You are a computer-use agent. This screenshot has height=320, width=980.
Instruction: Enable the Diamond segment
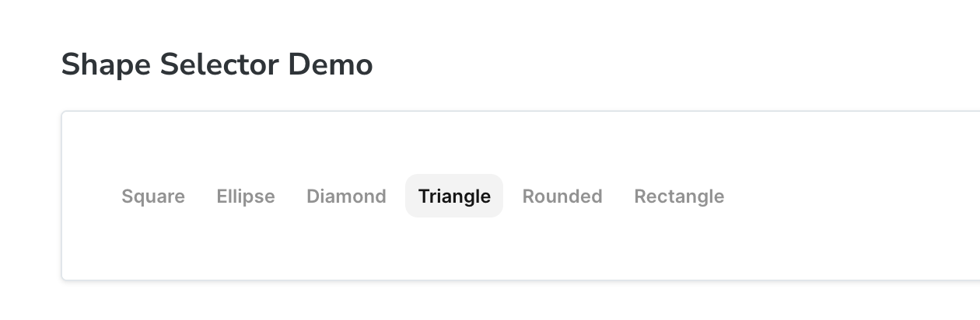pos(346,197)
